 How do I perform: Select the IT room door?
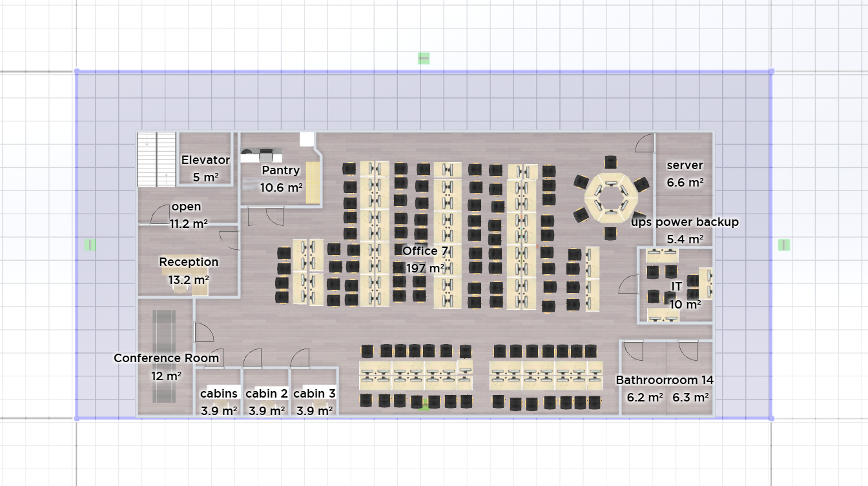click(x=627, y=285)
